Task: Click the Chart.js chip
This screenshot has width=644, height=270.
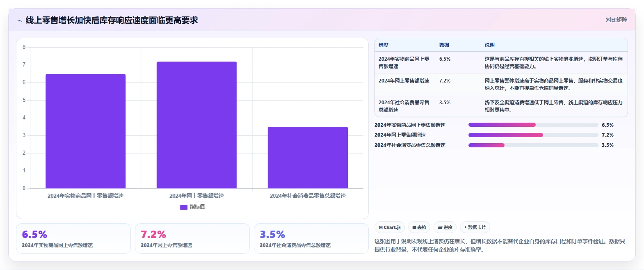Action: point(390,227)
